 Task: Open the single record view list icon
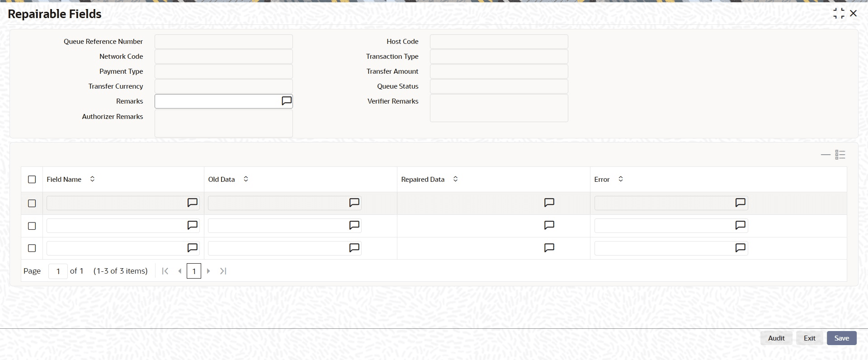[840, 155]
